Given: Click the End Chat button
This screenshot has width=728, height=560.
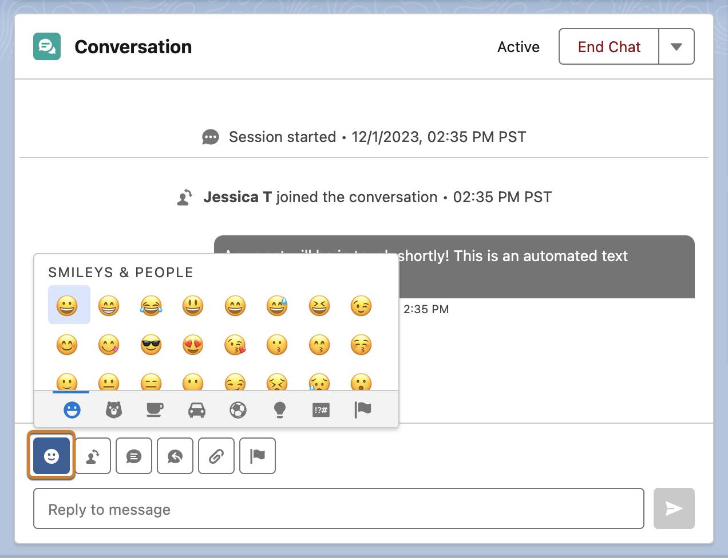Looking at the screenshot, I should (x=608, y=46).
